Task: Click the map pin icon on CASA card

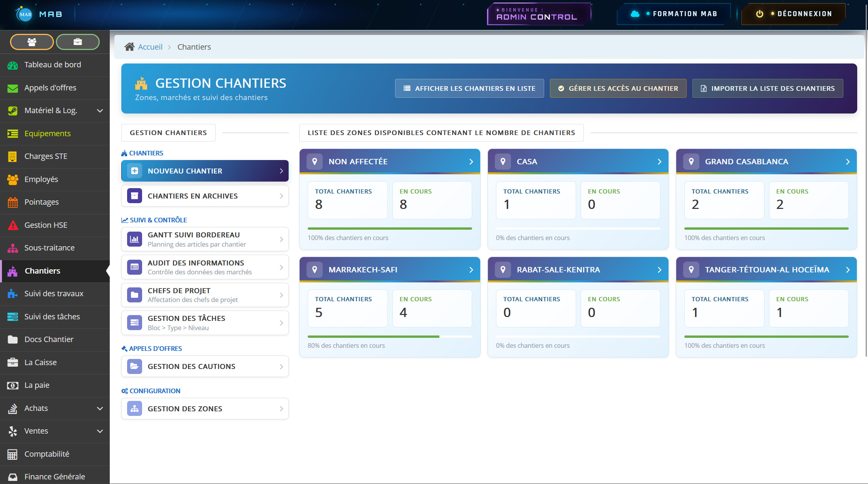Action: [503, 162]
